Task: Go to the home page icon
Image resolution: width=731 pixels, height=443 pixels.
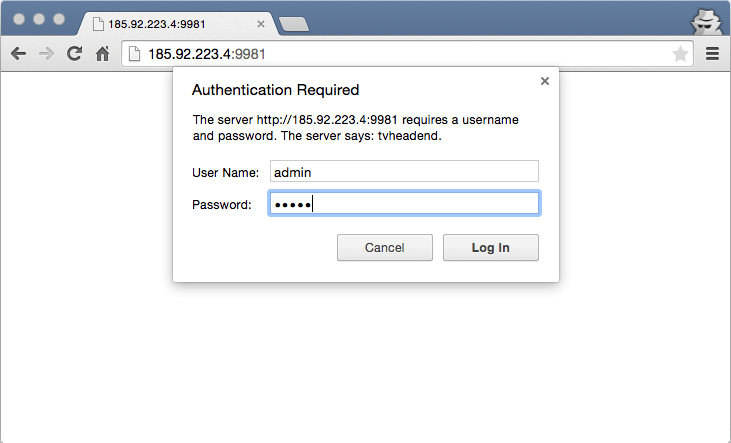Action: 103,54
